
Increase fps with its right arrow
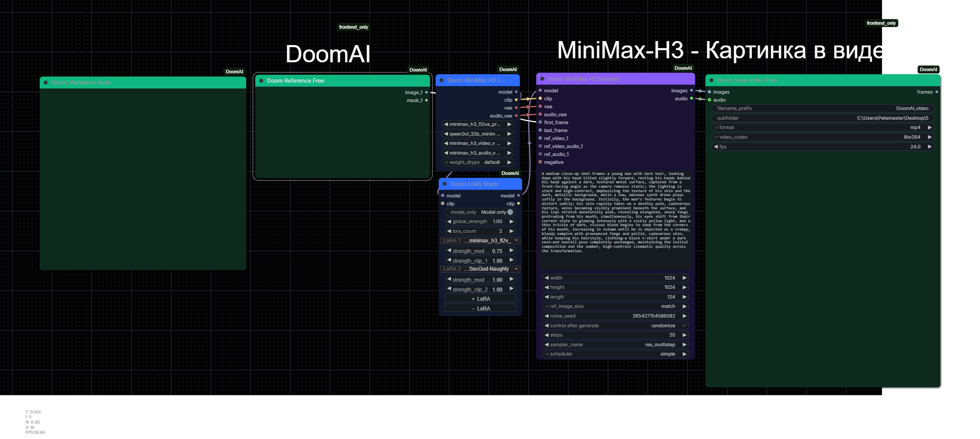pos(930,147)
